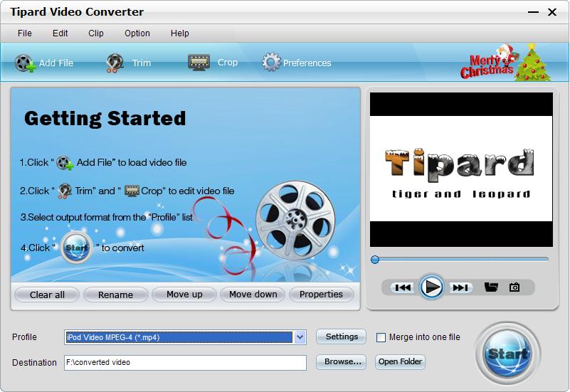Click the big Start convert button
The height and width of the screenshot is (392, 570).
507,354
